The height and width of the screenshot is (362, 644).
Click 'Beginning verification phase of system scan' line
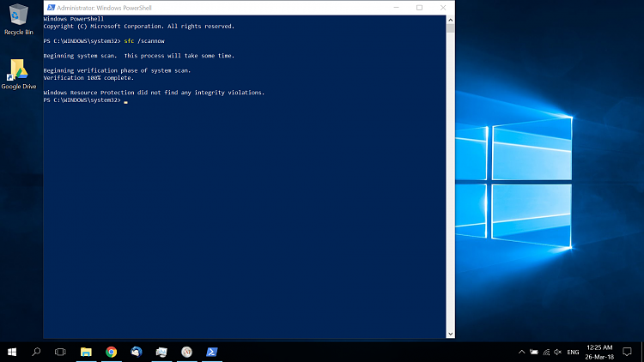pyautogui.click(x=117, y=70)
